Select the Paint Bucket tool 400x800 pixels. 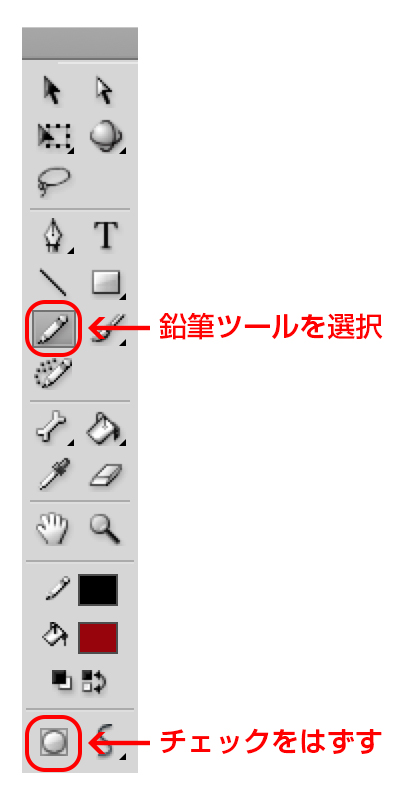coord(106,427)
